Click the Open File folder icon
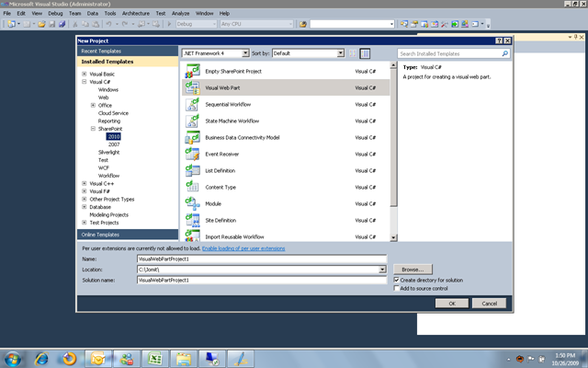Screen dimensions: 588x368 (41, 24)
